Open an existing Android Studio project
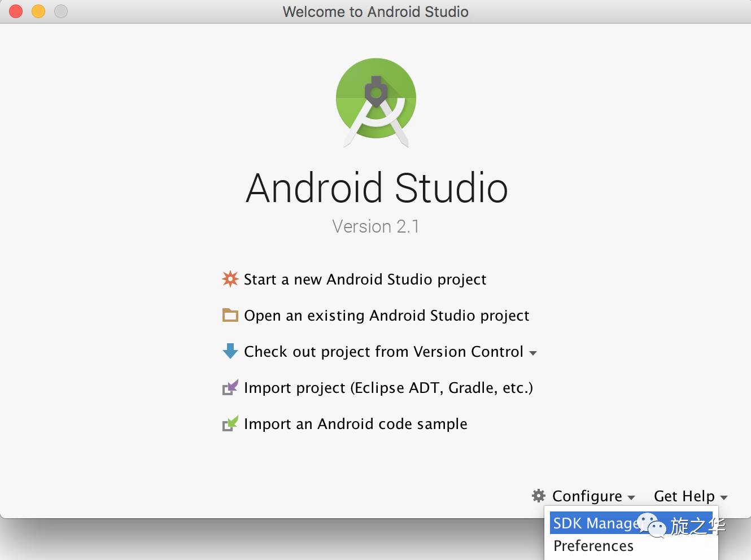Viewport: 751px width, 560px height. tap(387, 316)
